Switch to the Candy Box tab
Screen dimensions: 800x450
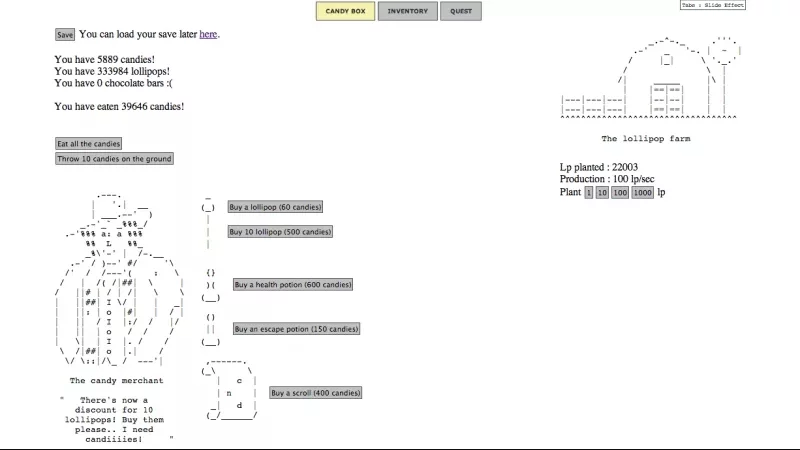pyautogui.click(x=345, y=11)
